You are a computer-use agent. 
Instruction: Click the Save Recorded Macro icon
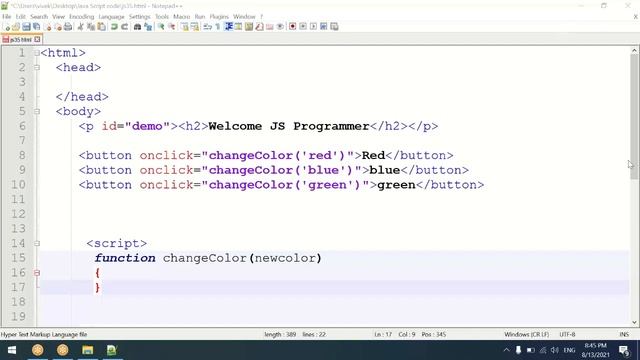tap(334, 27)
